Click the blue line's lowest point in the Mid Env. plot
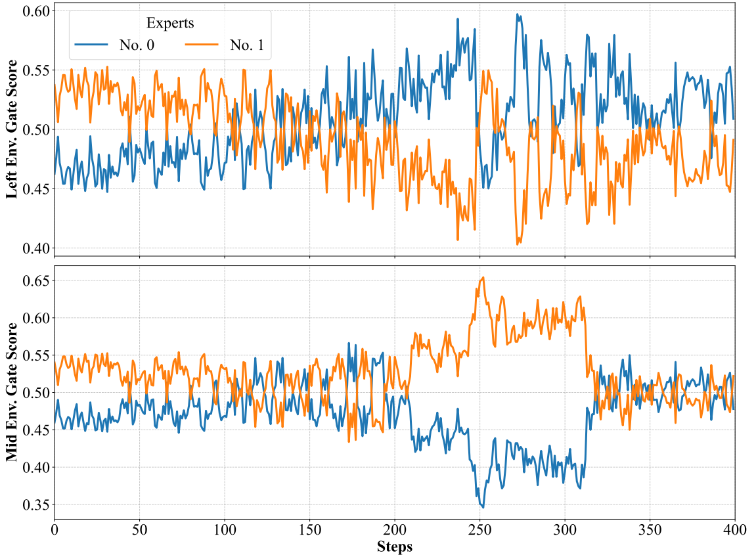Viewport: 756px width, 557px height. [483, 507]
